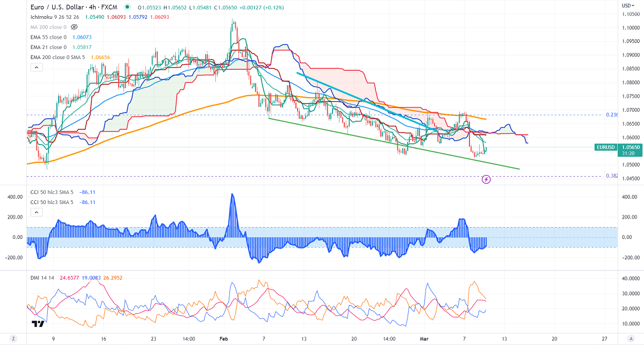The image size is (644, 349).
Task: Click the Z timezone button
Action: click(15, 339)
